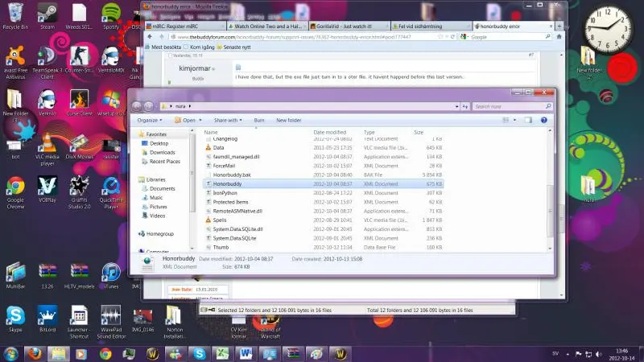The height and width of the screenshot is (362, 644).
Task: Click the Burn toolbar button
Action: coord(259,120)
